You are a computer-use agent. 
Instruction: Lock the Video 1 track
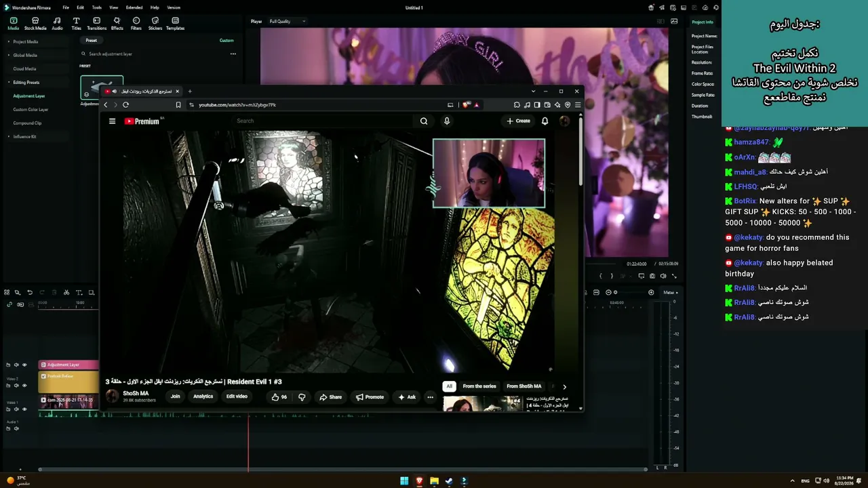pos(8,409)
